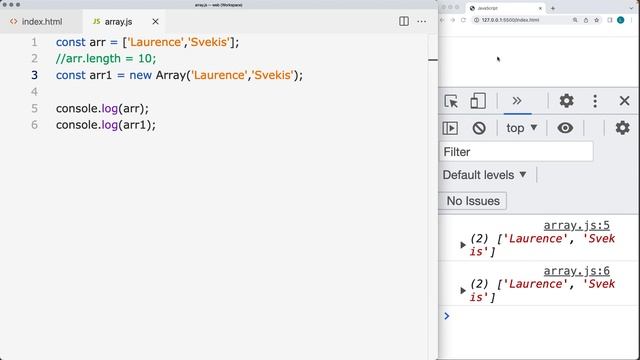Select the browser address bar URL
The width and height of the screenshot is (640, 360).
pos(510,20)
